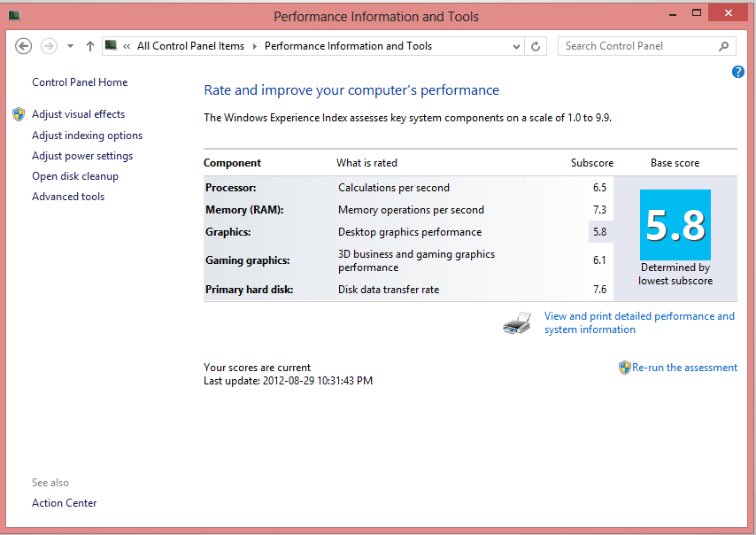Expand the address bar history dropdown
Image resolution: width=756 pixels, height=535 pixels.
515,46
